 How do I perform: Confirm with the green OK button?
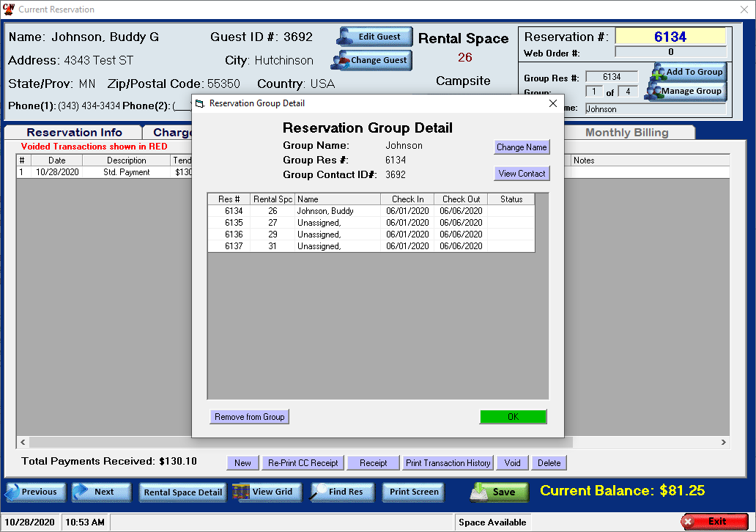[513, 416]
